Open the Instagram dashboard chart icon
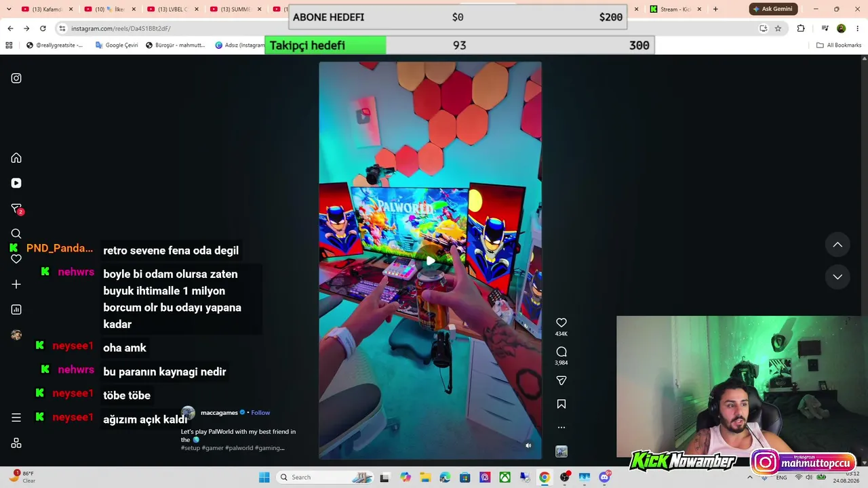868x488 pixels. (x=16, y=310)
